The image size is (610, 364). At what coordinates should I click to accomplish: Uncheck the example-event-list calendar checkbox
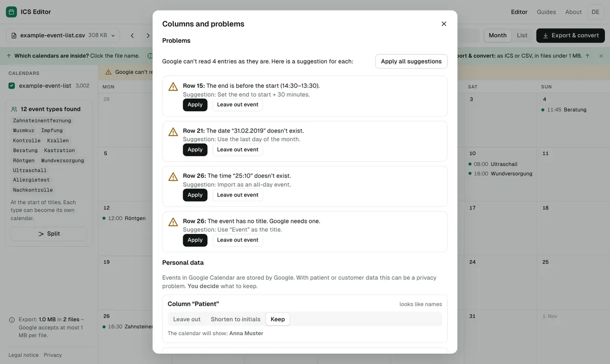tap(12, 86)
